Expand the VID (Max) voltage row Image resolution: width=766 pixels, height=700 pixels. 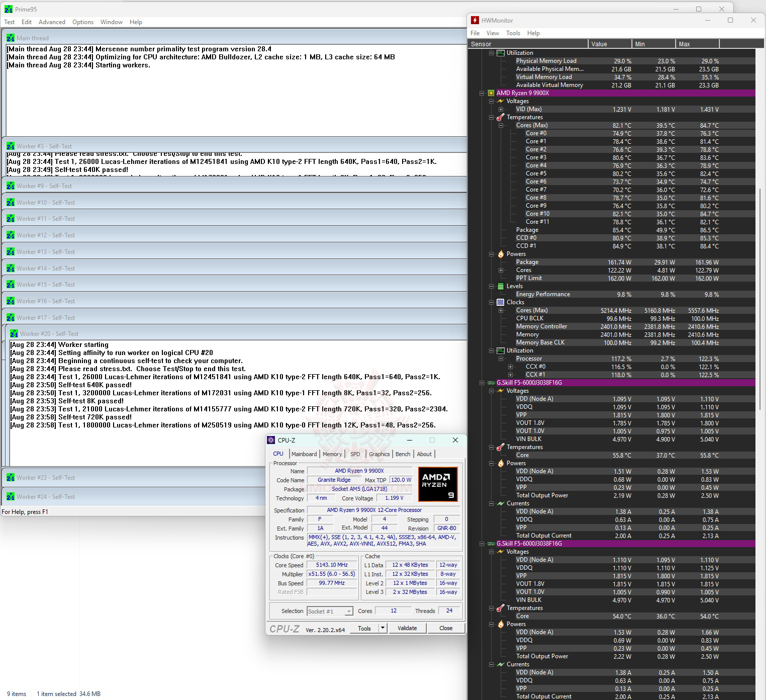(501, 109)
